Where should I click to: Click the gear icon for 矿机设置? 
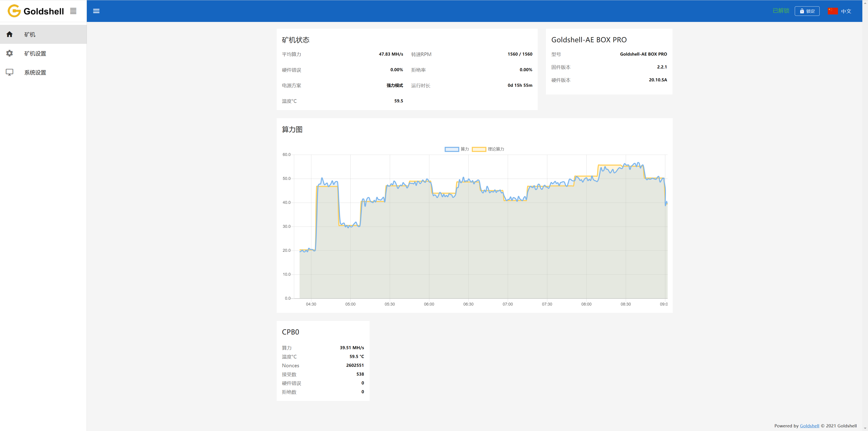click(9, 53)
